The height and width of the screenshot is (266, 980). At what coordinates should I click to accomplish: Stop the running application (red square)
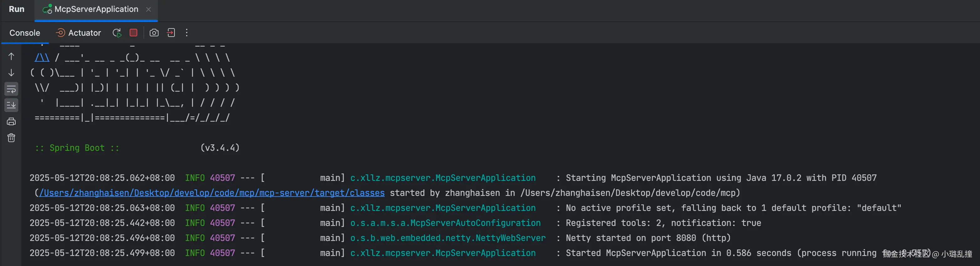pyautogui.click(x=133, y=33)
